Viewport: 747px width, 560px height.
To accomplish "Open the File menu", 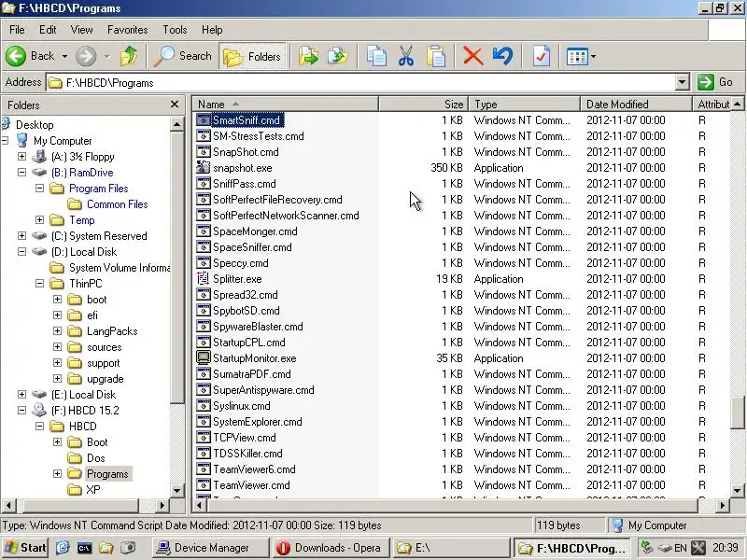I will 17,30.
